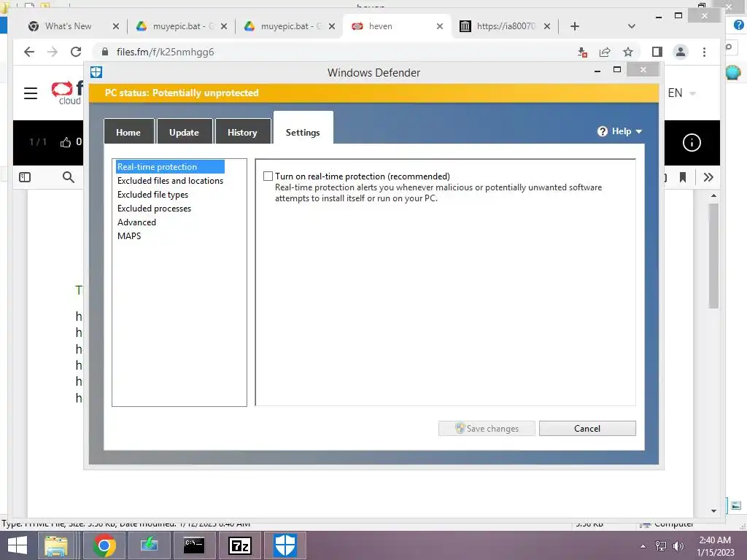This screenshot has width=747, height=560.
Task: Reload the files.fm page
Action: pos(76,52)
